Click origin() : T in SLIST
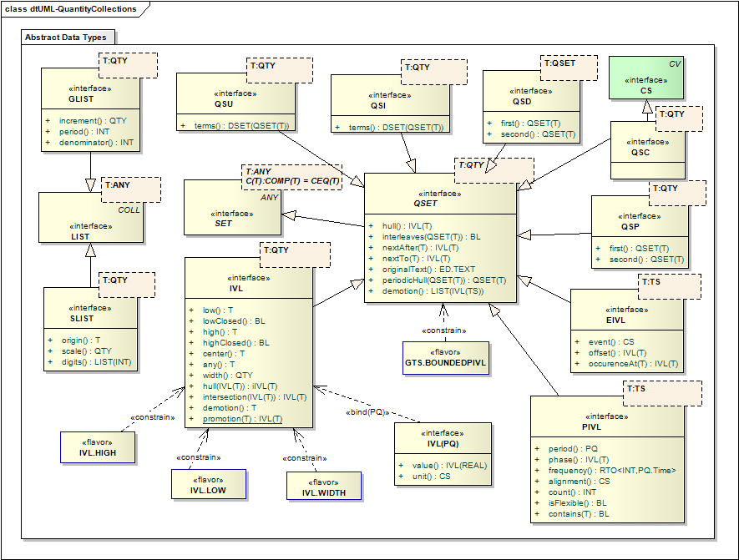The image size is (739, 560). point(81,340)
